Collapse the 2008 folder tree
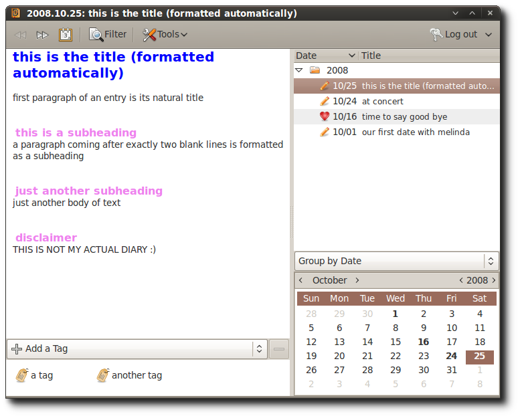Image resolution: width=522 pixels, height=420 pixels. click(299, 70)
